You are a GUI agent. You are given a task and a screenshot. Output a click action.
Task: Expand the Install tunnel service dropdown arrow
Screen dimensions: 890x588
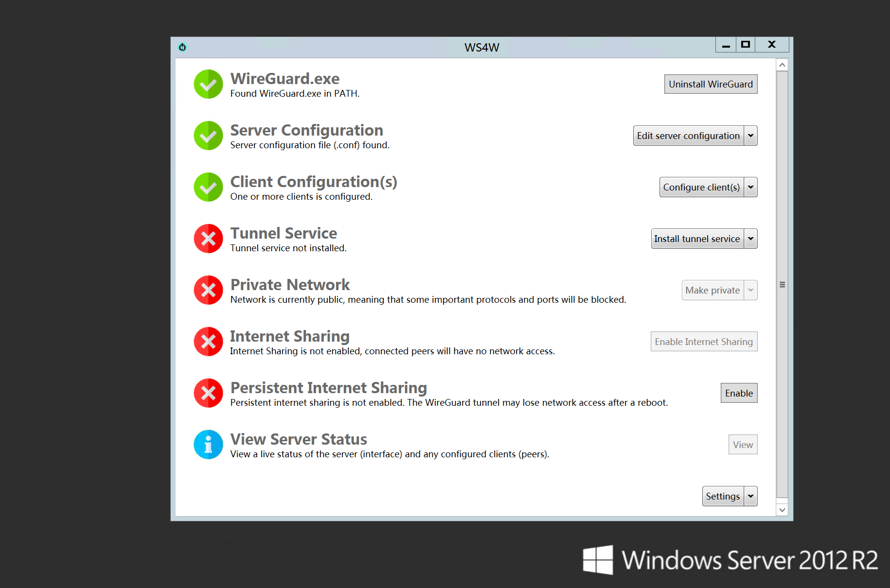click(750, 239)
